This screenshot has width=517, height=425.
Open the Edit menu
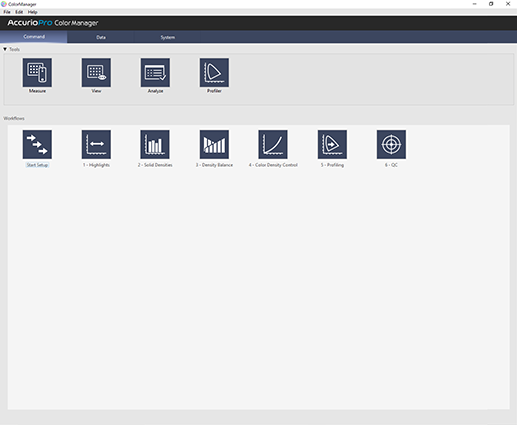coord(19,12)
